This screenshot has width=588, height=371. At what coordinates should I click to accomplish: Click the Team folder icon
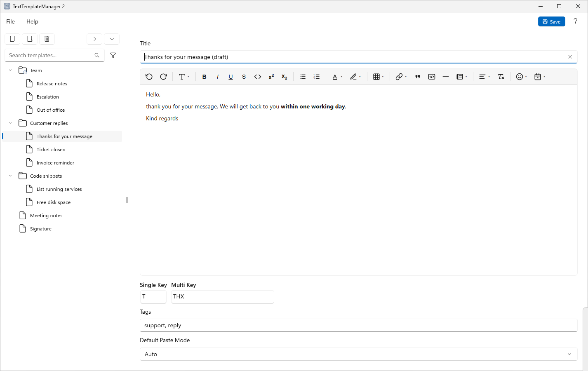[23, 70]
